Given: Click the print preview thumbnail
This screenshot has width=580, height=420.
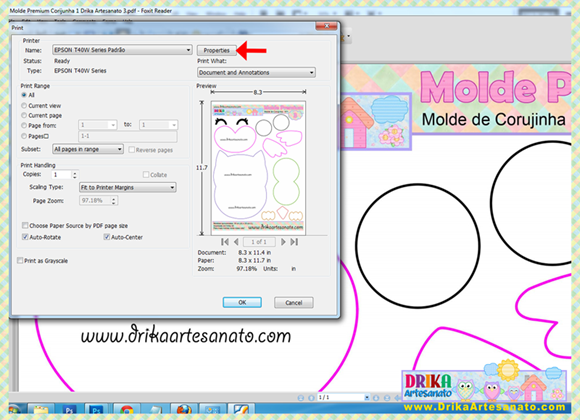Looking at the screenshot, I should coord(258,168).
